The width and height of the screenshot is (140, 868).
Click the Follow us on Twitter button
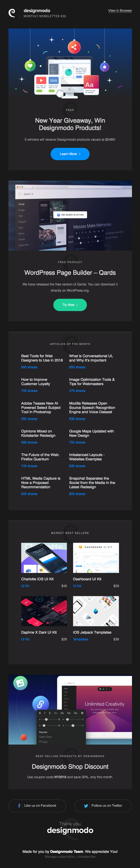point(103,806)
